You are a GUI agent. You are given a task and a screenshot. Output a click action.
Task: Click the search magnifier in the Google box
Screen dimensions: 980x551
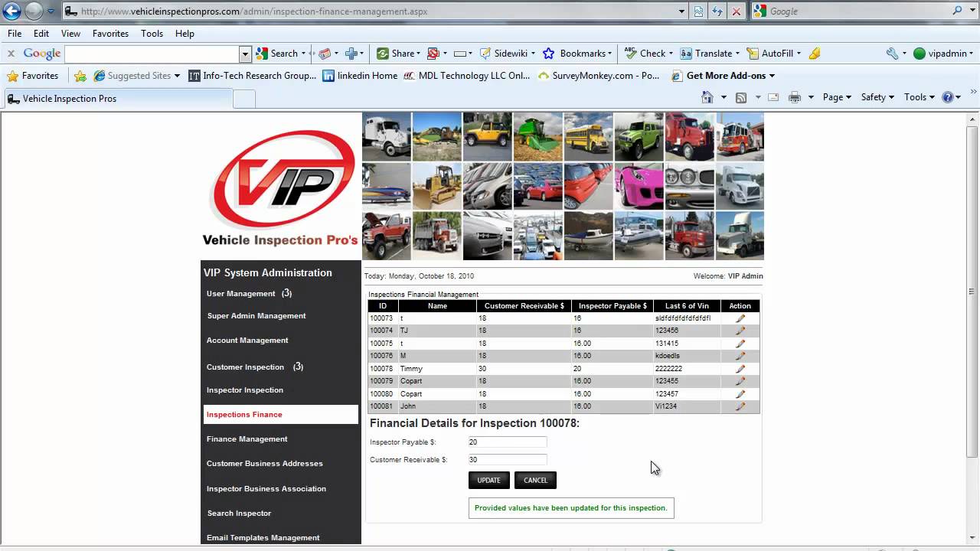(958, 11)
